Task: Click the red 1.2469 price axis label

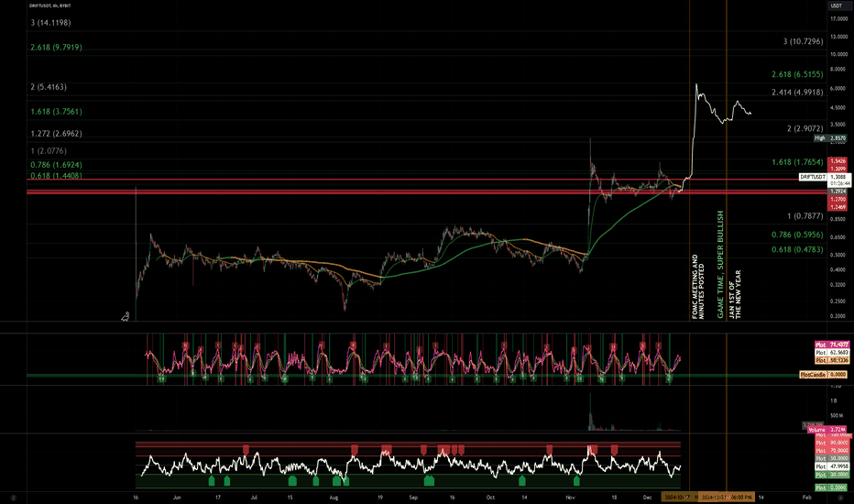Action: click(x=838, y=207)
